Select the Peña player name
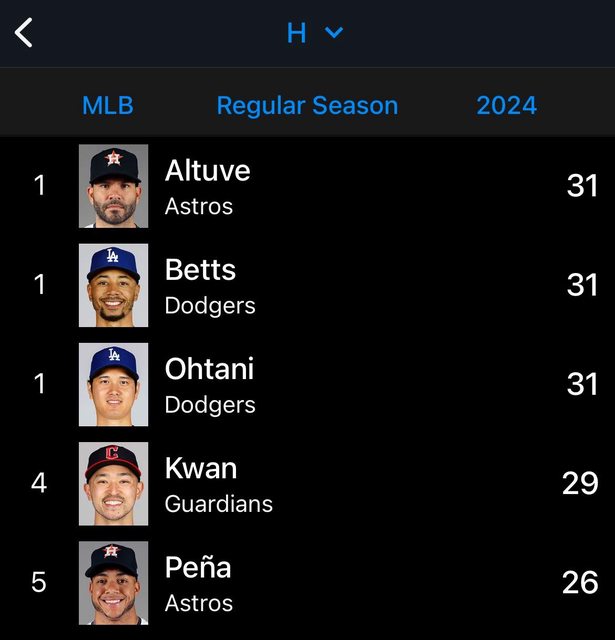This screenshot has width=615, height=640. (198, 567)
